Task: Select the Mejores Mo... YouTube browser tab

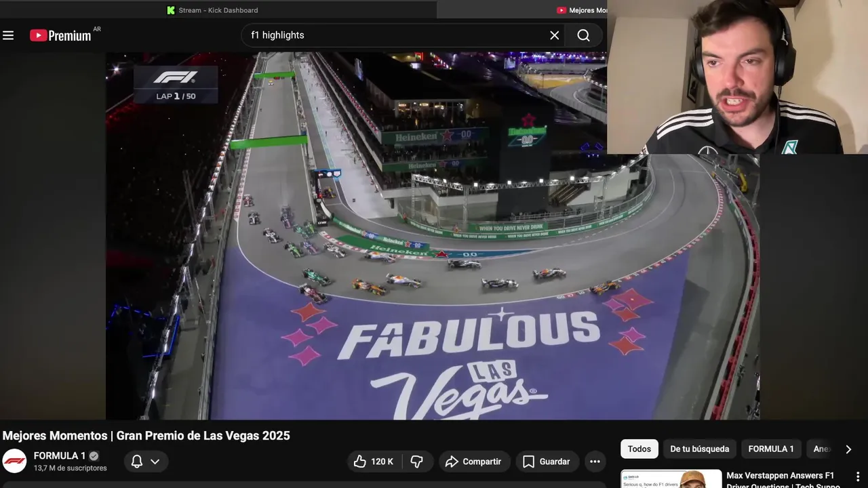Action: [583, 10]
